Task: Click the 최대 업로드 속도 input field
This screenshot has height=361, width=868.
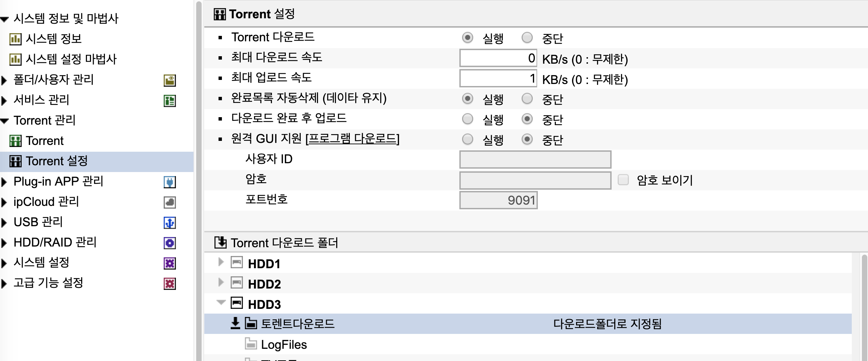Action: click(x=498, y=79)
